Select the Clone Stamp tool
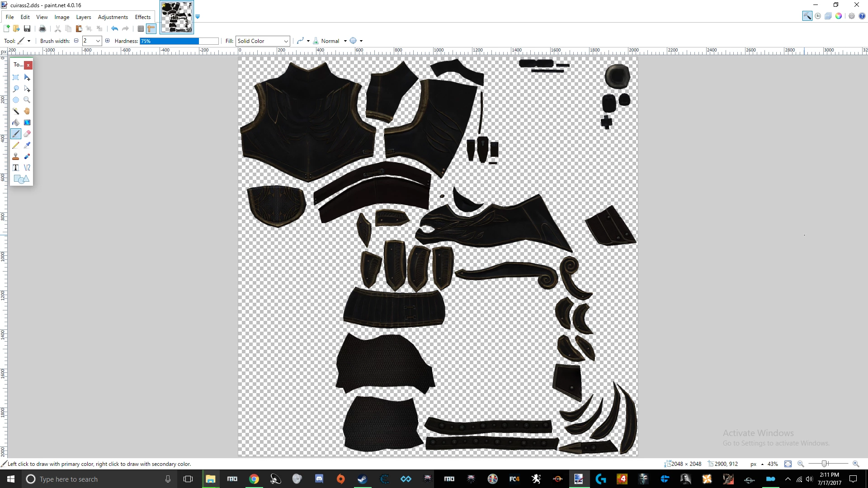 [x=16, y=156]
